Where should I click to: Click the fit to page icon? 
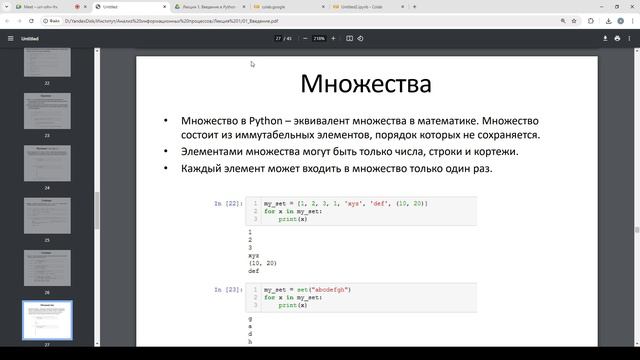pyautogui.click(x=349, y=38)
